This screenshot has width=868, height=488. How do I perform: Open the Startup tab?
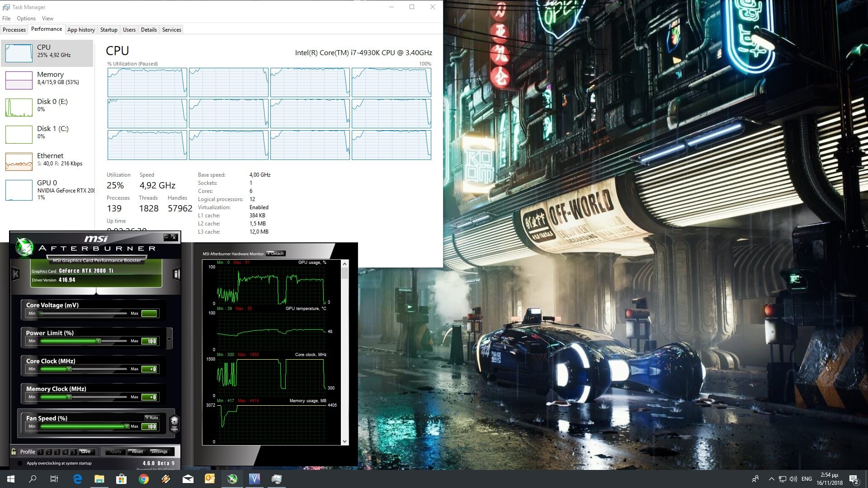click(108, 30)
